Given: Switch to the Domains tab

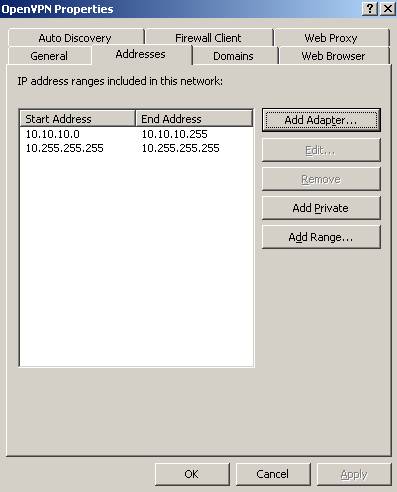Looking at the screenshot, I should coord(234,56).
